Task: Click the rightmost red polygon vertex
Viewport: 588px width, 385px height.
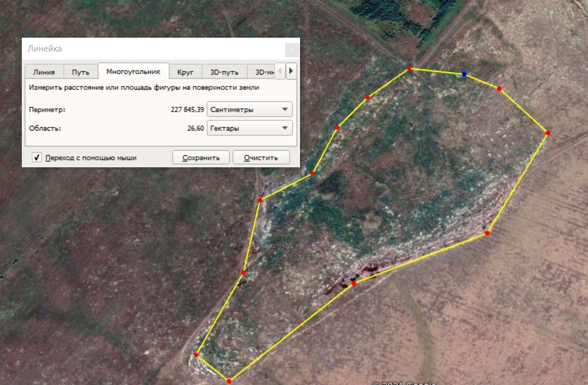Action: (548, 133)
